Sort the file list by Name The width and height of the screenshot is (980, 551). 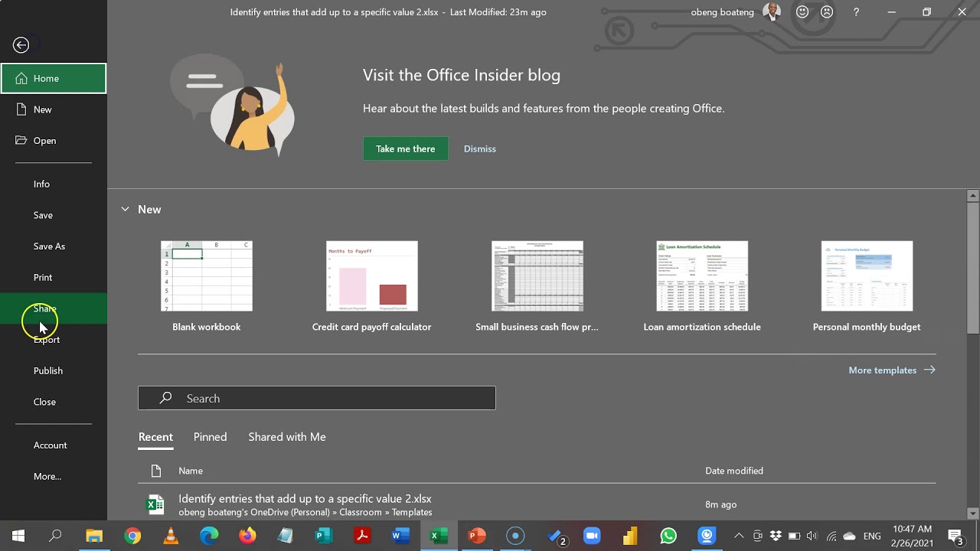tap(191, 471)
